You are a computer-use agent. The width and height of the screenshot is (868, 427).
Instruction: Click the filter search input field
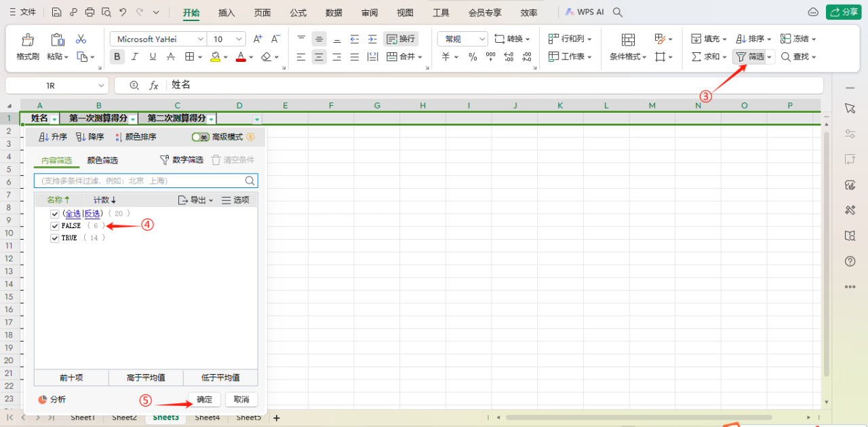(146, 181)
